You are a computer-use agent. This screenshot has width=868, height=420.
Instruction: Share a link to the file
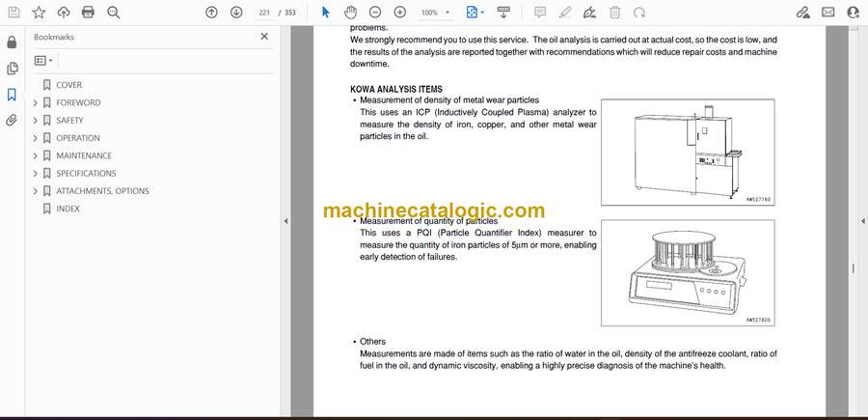802,13
